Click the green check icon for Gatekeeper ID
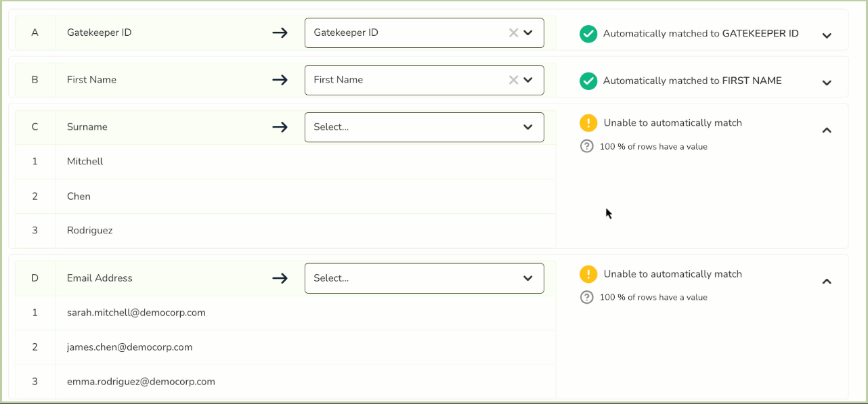 588,34
